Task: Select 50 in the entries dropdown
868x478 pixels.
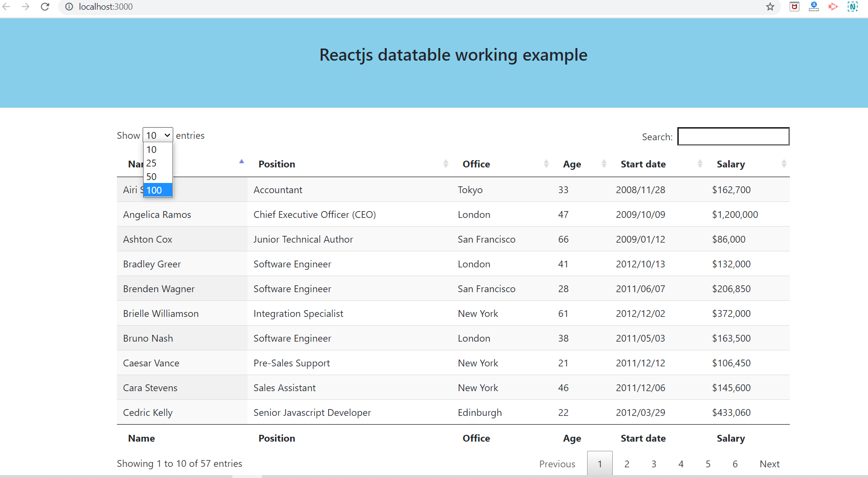Action: click(x=151, y=177)
